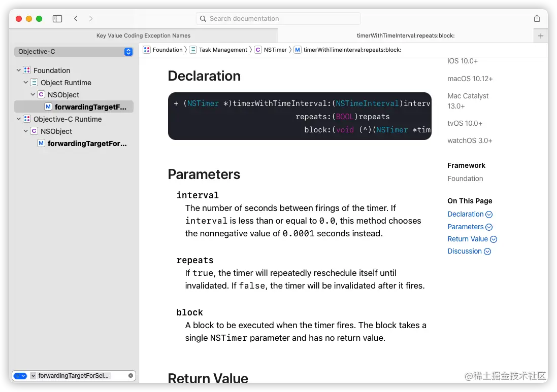Collapse NSObject under Objective-C Runtime

pos(25,131)
